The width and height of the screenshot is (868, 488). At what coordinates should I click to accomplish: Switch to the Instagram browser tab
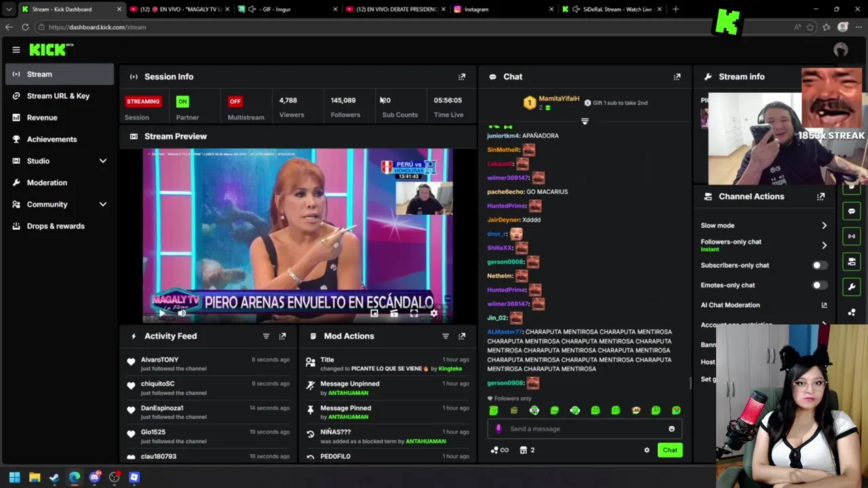tap(503, 9)
